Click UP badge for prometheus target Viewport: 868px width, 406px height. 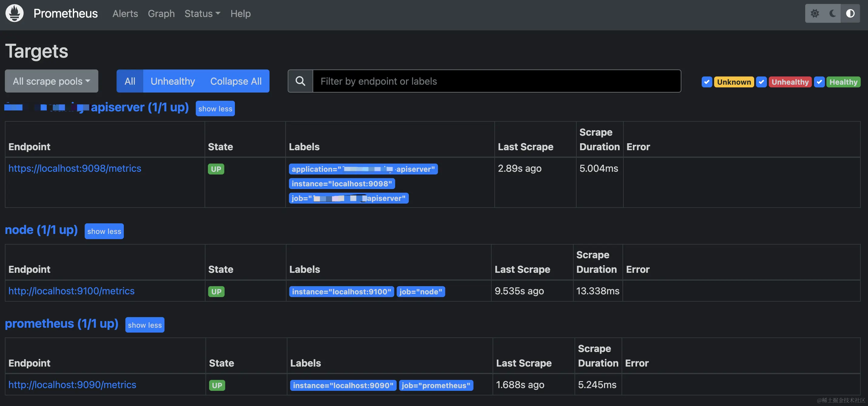click(x=217, y=385)
